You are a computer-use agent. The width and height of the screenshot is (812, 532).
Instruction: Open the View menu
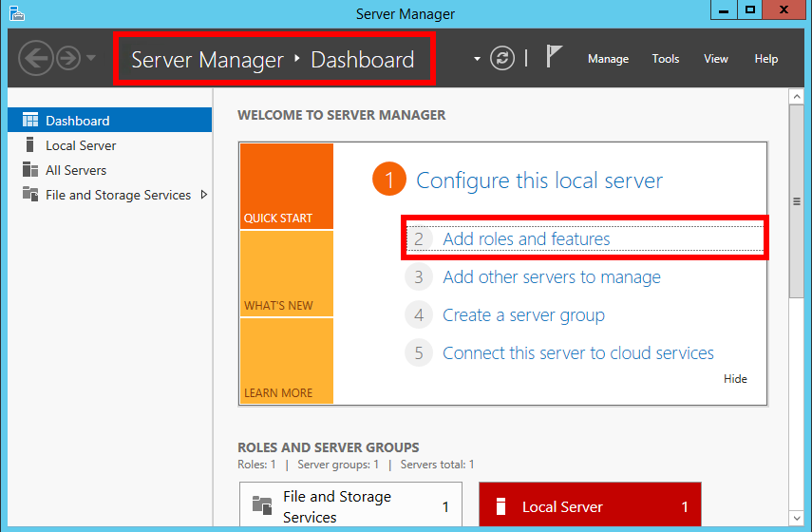click(715, 59)
